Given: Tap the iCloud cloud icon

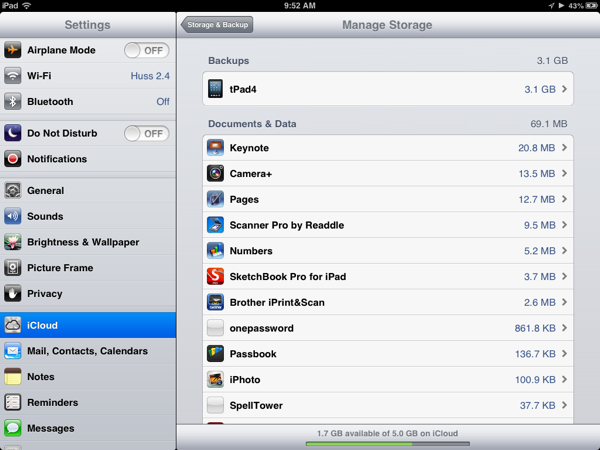Looking at the screenshot, I should [x=13, y=325].
